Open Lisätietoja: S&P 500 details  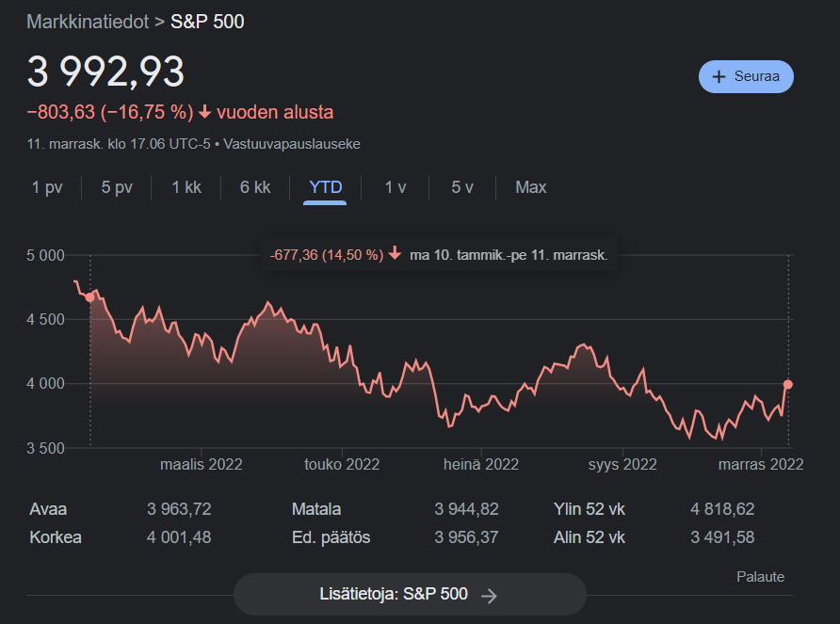pyautogui.click(x=410, y=595)
